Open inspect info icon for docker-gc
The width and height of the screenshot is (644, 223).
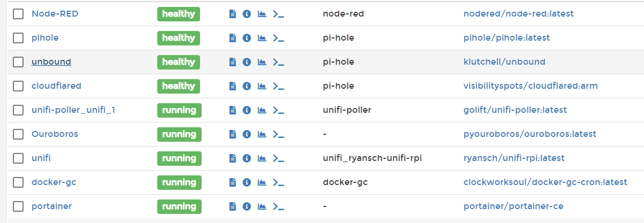pyautogui.click(x=247, y=182)
